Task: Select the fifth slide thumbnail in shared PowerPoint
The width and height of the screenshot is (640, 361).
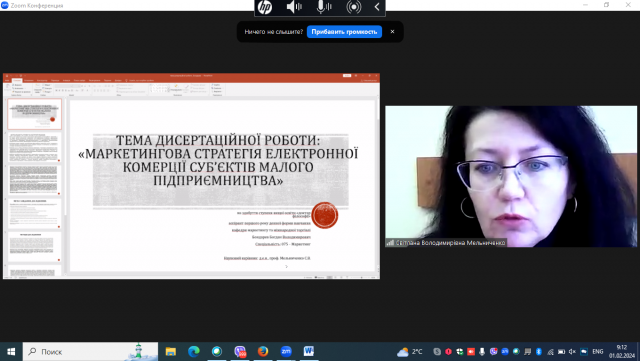Action: pyautogui.click(x=35, y=247)
